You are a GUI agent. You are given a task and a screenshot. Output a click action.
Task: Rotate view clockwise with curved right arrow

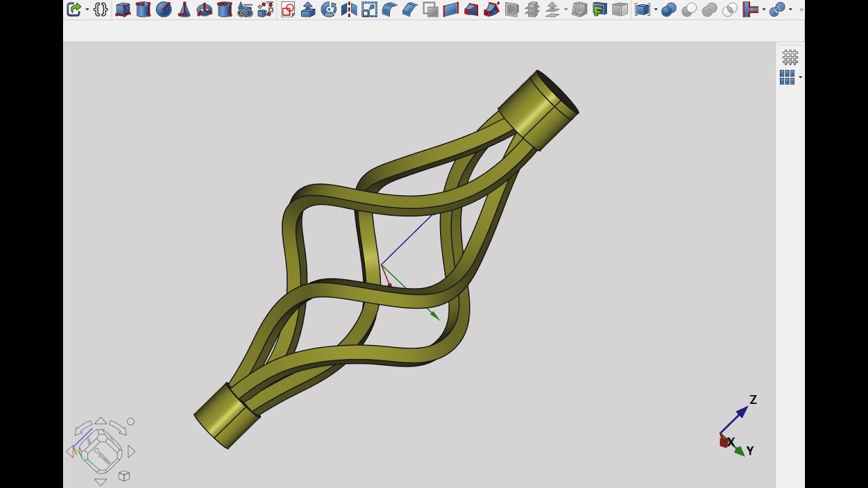(118, 427)
